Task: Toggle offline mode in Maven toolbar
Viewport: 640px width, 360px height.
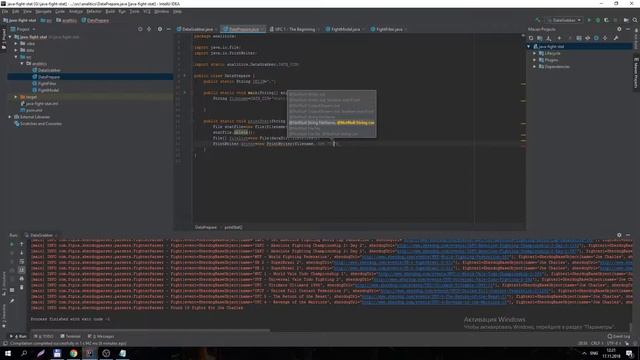Action: [x=587, y=38]
